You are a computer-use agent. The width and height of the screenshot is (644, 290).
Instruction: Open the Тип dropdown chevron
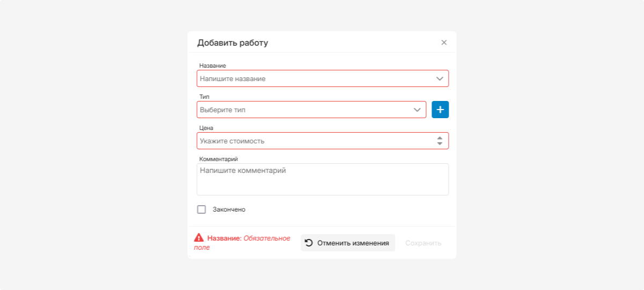point(417,110)
